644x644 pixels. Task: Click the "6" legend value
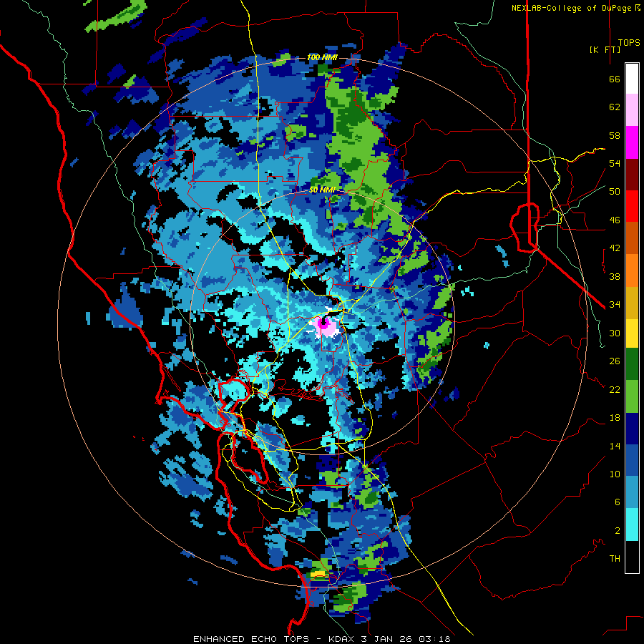pos(618,502)
